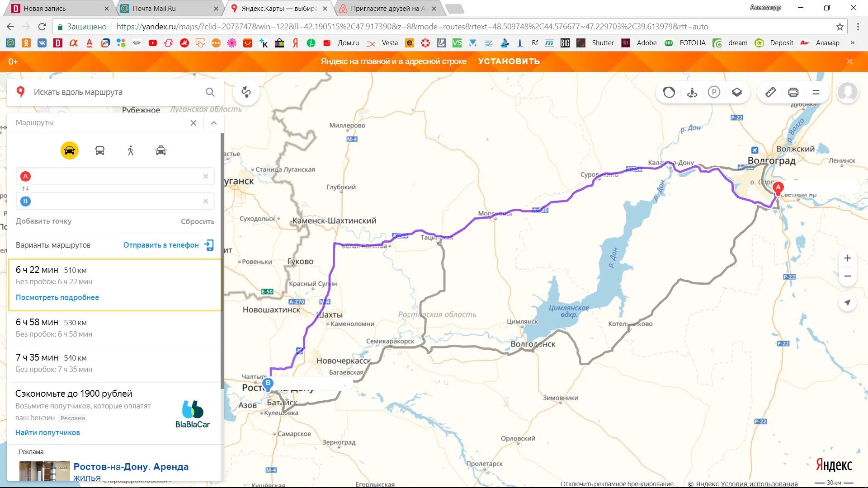Click the point A address input

[x=115, y=176]
